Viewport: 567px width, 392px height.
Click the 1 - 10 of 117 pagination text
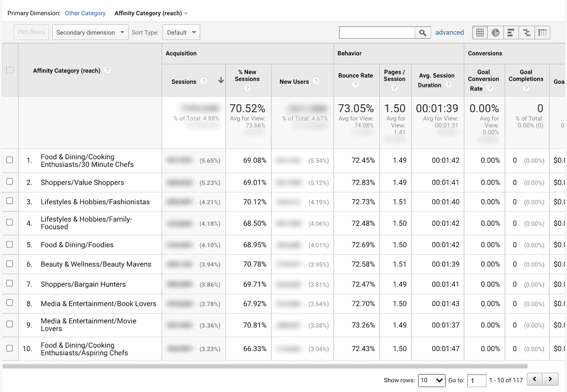click(506, 380)
